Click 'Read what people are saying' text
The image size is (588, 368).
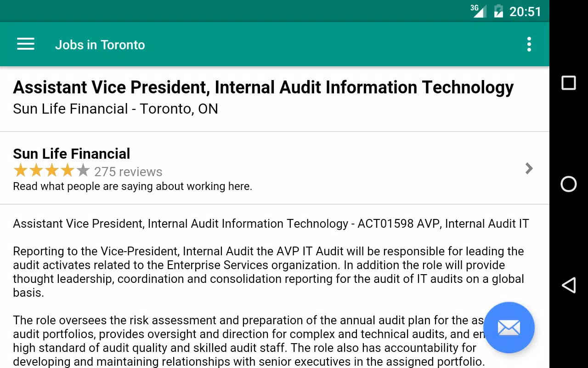(133, 186)
